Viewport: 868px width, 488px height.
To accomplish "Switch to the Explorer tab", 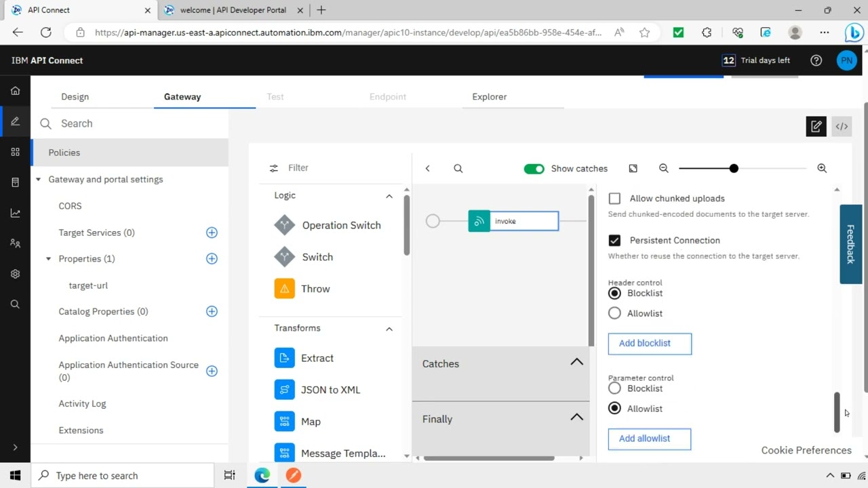I will coord(490,96).
